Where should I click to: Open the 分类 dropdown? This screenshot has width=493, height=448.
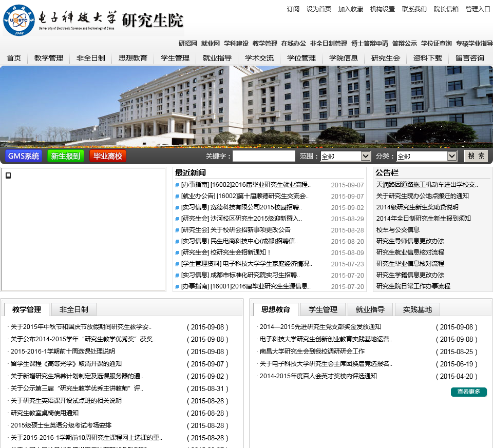point(427,156)
